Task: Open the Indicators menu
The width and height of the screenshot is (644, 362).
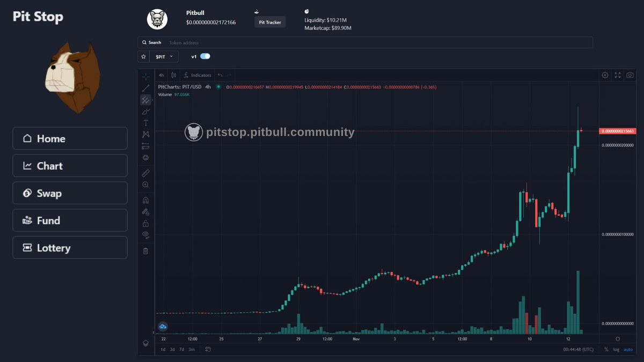Action: point(197,75)
